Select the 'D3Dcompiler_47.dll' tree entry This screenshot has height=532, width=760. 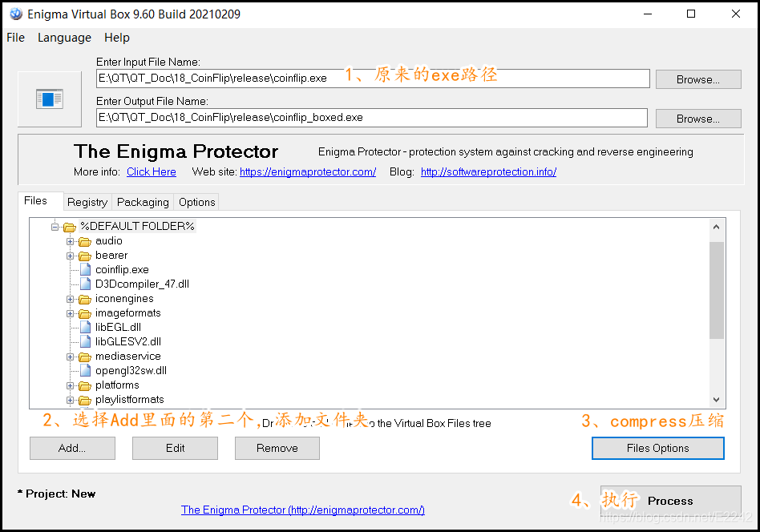(x=142, y=284)
